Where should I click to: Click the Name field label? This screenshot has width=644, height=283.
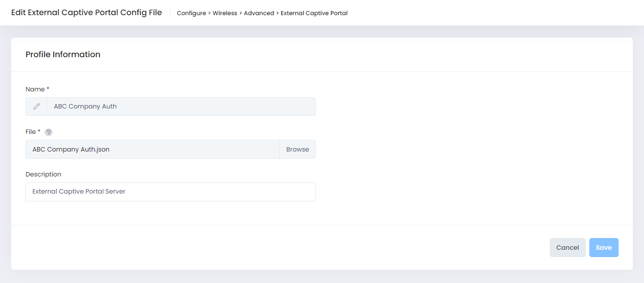click(35, 89)
